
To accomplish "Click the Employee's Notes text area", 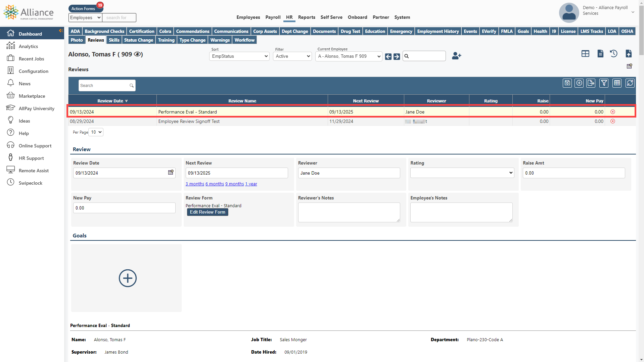I will click(x=461, y=212).
